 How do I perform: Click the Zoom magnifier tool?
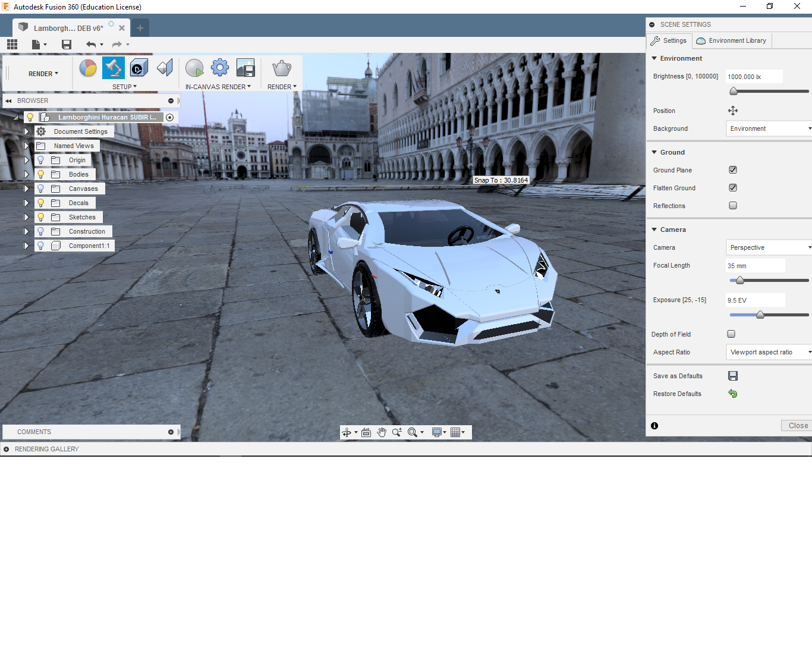pos(397,432)
